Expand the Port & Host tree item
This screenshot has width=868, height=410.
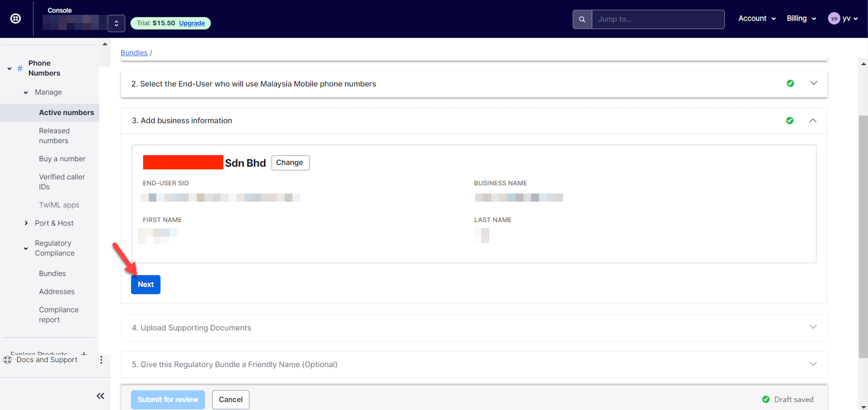click(x=26, y=223)
